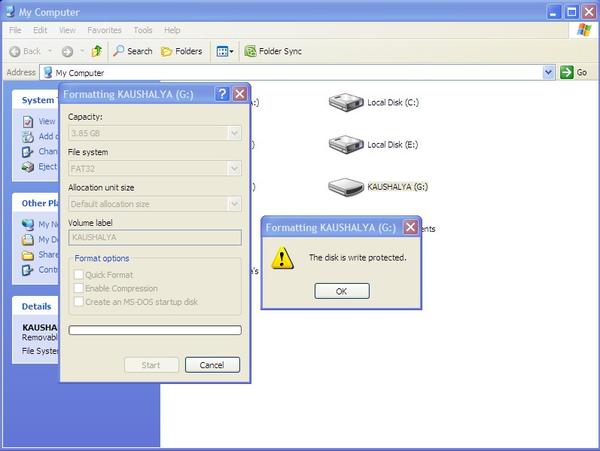Click the Folder Sync toolbar button
Viewport: 600px width, 451px height.
pyautogui.click(x=273, y=51)
